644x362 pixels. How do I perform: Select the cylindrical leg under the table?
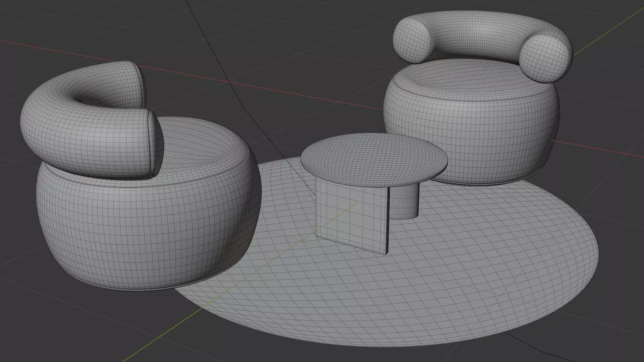(x=404, y=201)
